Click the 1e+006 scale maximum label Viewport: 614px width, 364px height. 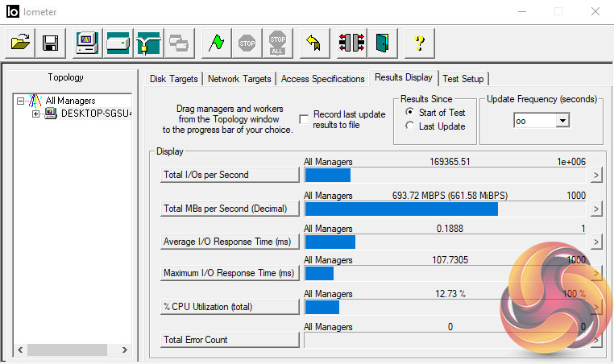(571, 162)
